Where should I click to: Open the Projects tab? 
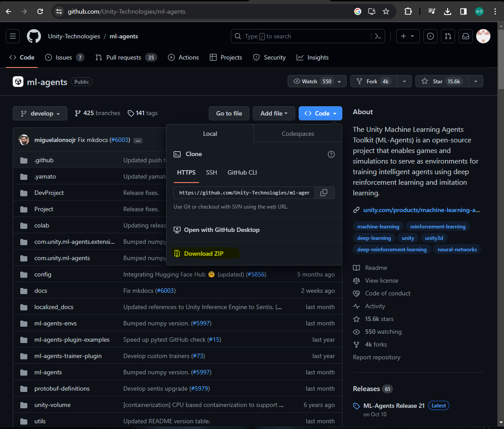click(x=226, y=58)
